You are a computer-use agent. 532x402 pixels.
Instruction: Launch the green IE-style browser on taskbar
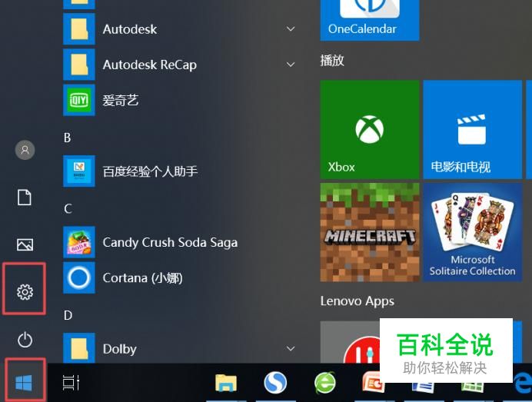(x=324, y=383)
